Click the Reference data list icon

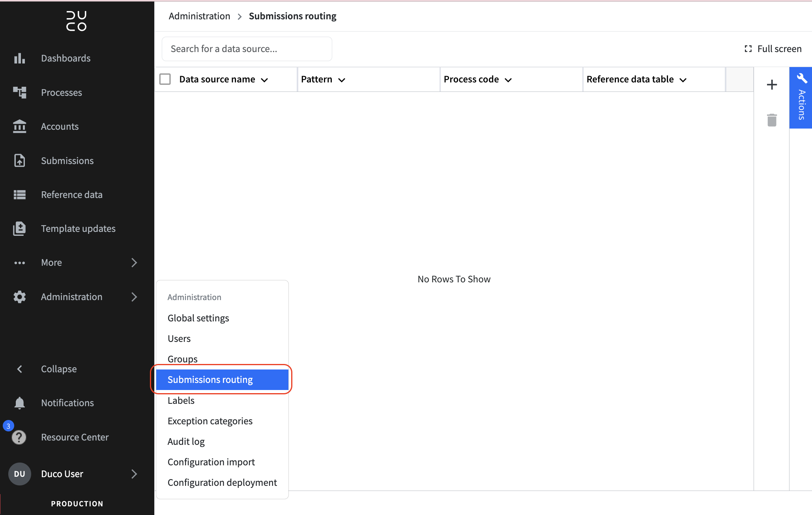(x=19, y=195)
